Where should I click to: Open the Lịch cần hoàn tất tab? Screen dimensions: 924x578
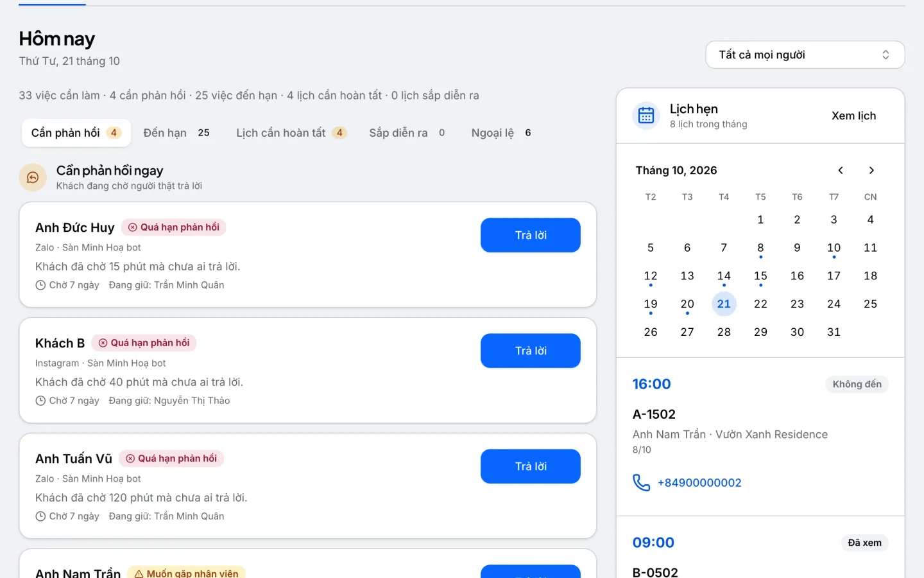(x=291, y=133)
